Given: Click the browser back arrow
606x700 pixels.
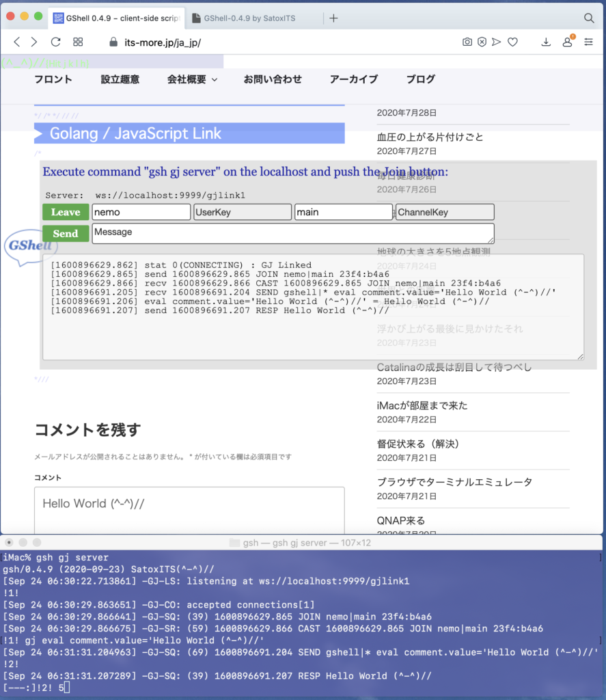Looking at the screenshot, I should pos(18,42).
